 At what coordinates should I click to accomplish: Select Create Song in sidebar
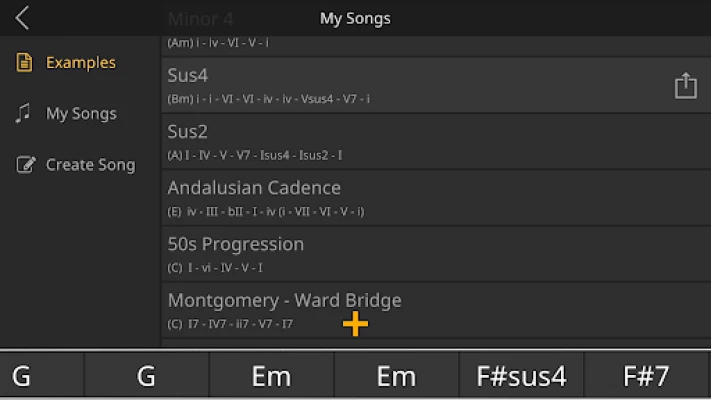(x=91, y=165)
